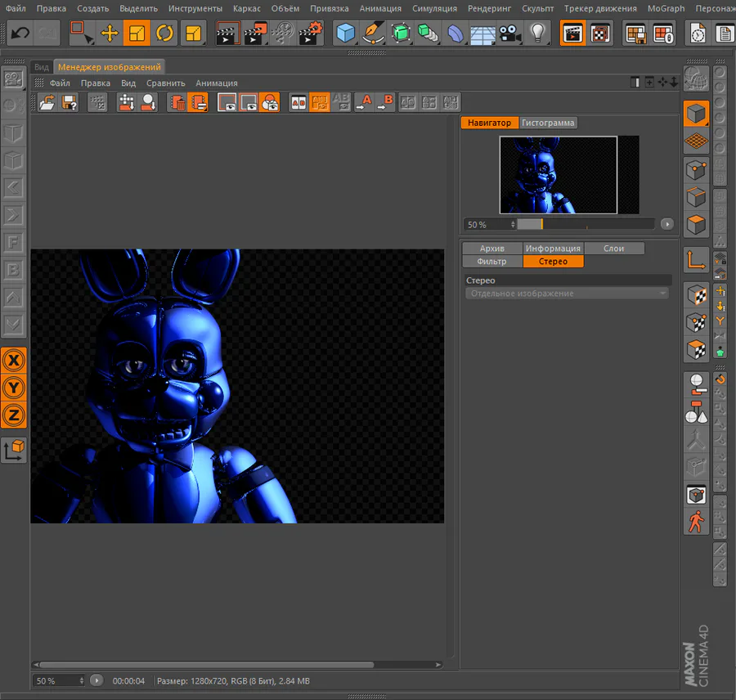Viewport: 736px width, 700px height.
Task: Open the Bend deformer icon
Action: [455, 34]
